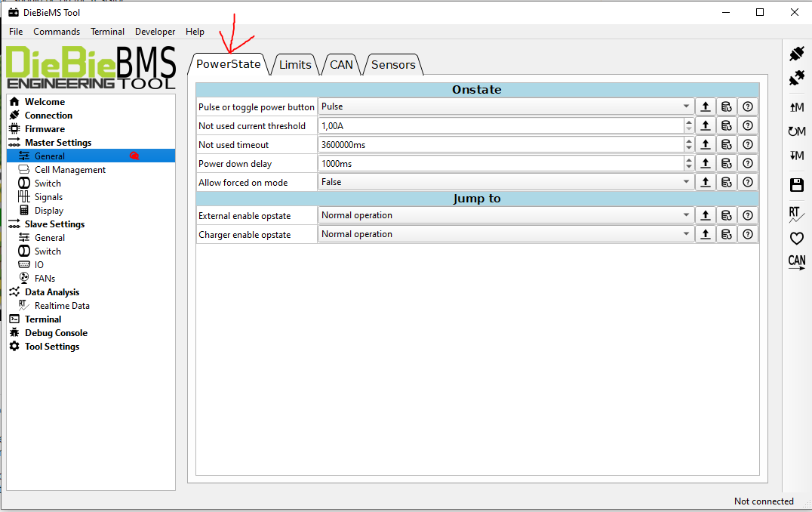
Task: Click help icon for Not used timeout
Action: point(747,144)
